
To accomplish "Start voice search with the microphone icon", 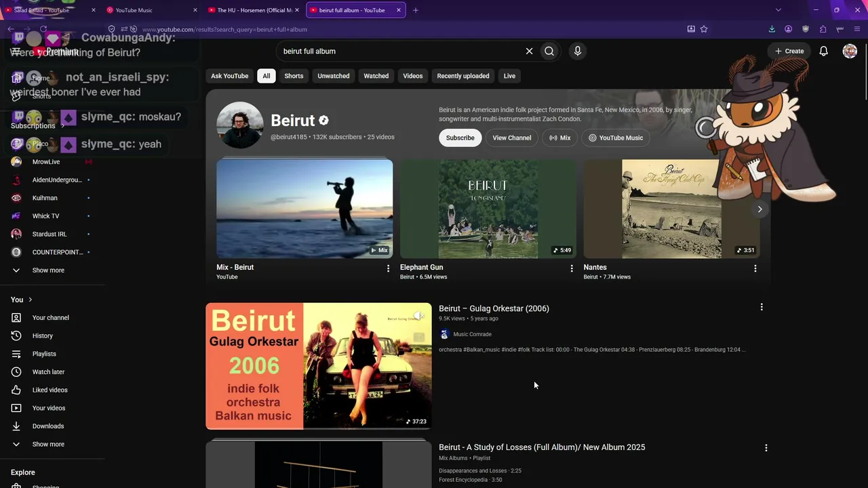I will click(578, 51).
